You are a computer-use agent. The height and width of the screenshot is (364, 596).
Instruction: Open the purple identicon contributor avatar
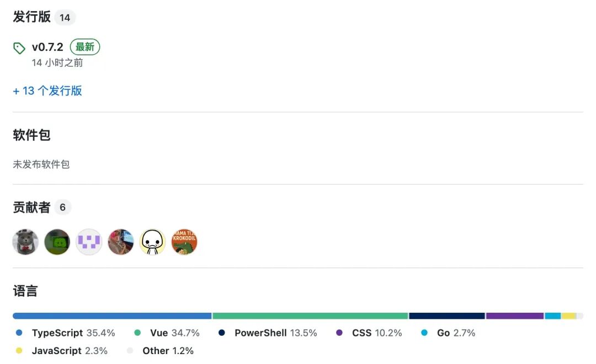(89, 242)
